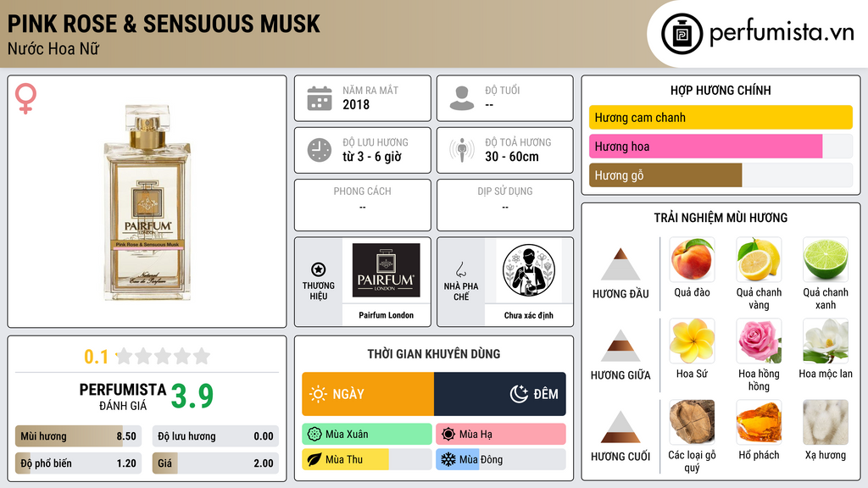The image size is (868, 488).
Task: Click the calendar icon beside Năm ra mắt
Action: (x=320, y=98)
